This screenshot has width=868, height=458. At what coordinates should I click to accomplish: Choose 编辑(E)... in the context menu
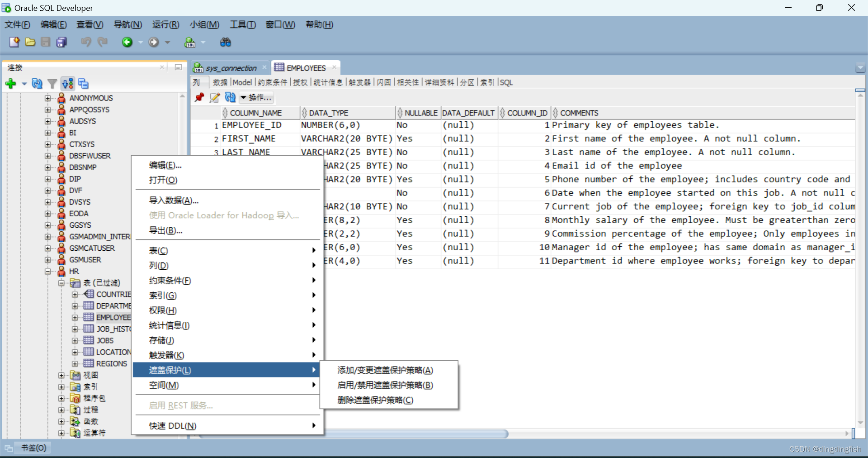pyautogui.click(x=227, y=165)
